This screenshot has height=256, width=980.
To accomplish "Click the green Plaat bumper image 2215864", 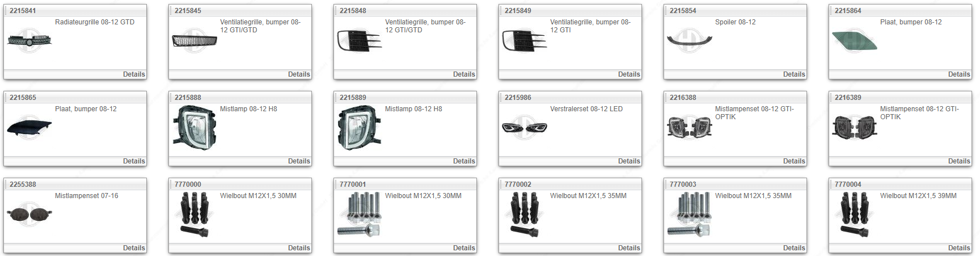I will pos(855,41).
